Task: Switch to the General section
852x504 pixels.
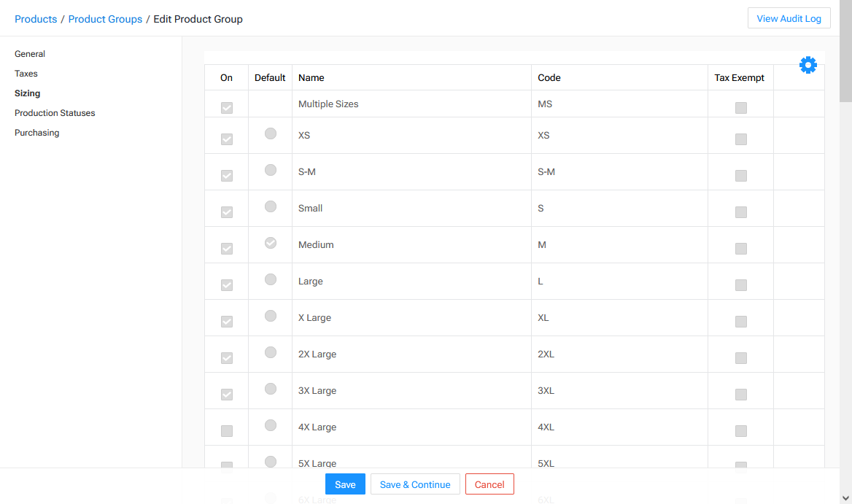Action: 30,53
